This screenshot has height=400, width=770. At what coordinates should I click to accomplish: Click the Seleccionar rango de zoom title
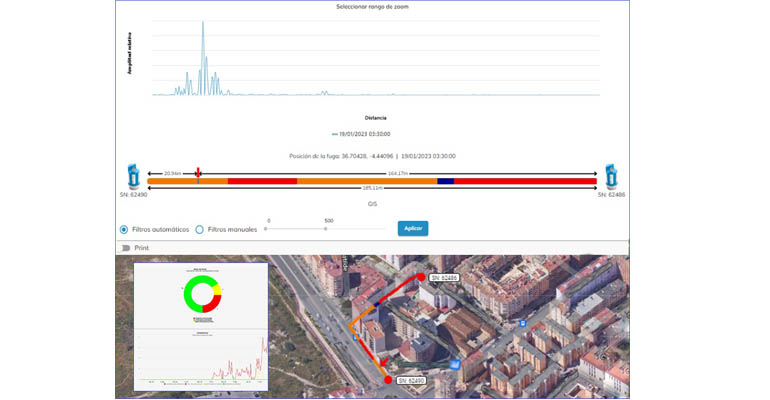point(372,7)
